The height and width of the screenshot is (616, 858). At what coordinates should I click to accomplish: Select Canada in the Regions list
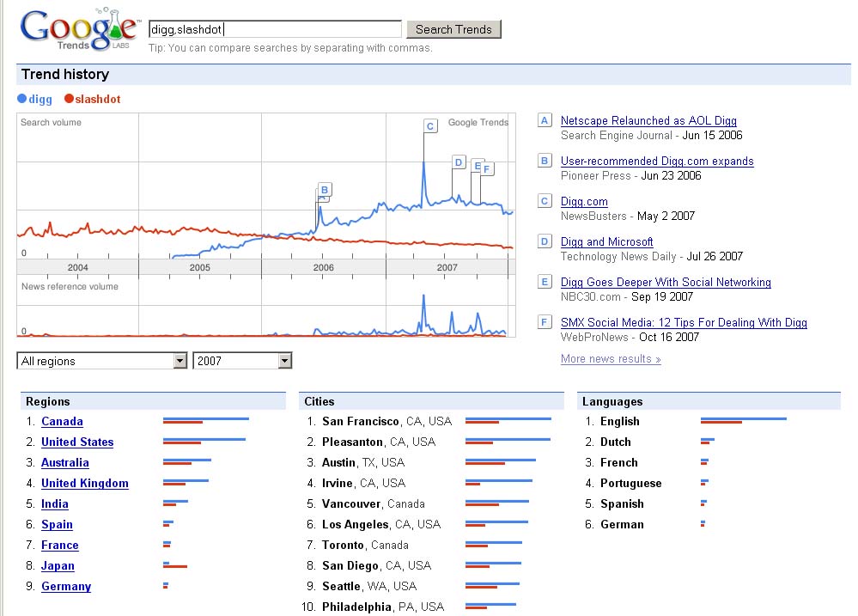pos(63,421)
